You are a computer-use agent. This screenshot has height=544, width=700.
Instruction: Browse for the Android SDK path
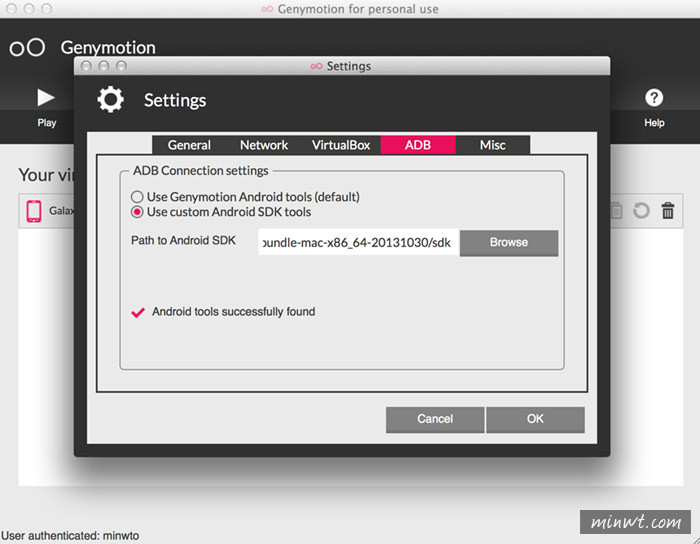[509, 243]
